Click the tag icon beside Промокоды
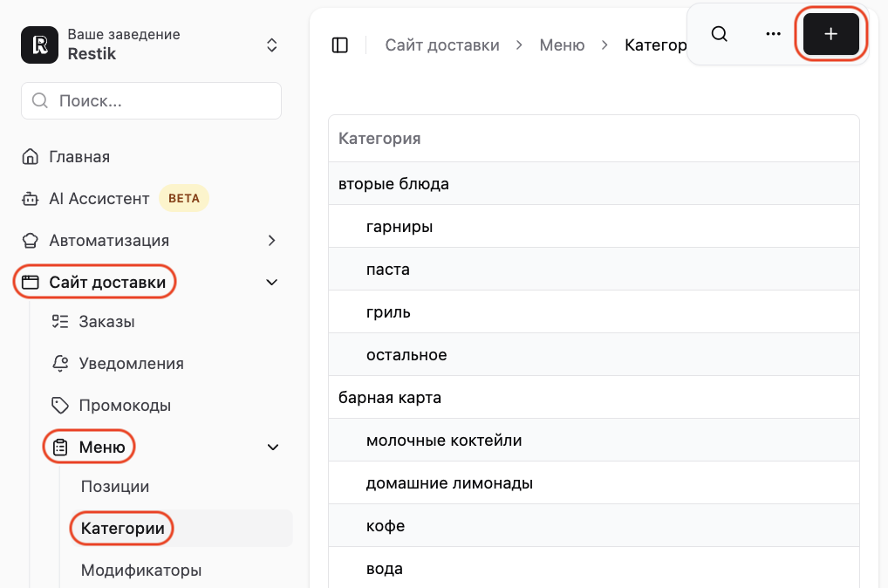The width and height of the screenshot is (888, 588). click(60, 406)
